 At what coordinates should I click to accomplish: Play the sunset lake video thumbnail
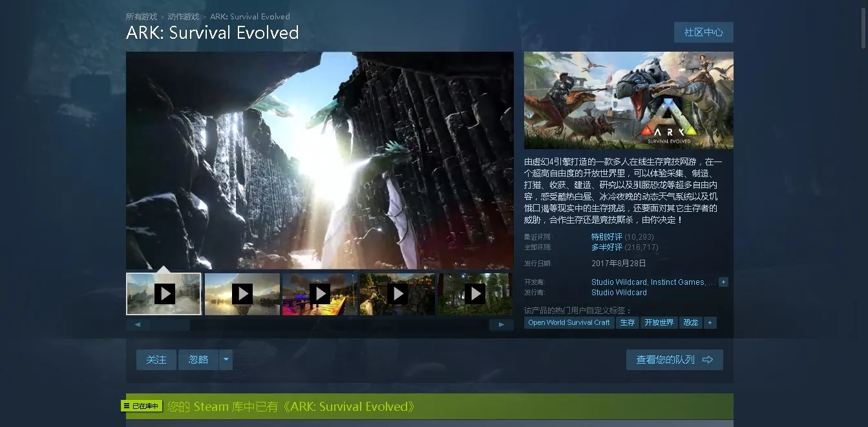click(242, 294)
